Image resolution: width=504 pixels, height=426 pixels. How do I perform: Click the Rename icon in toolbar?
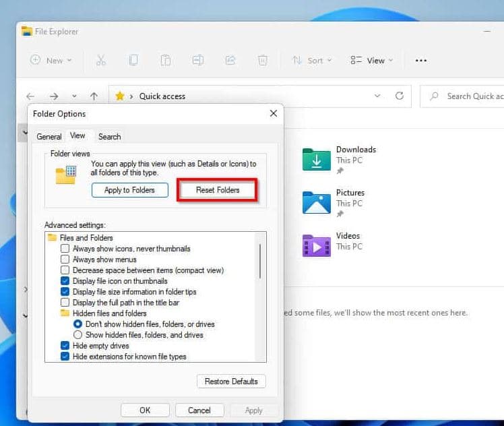click(197, 60)
